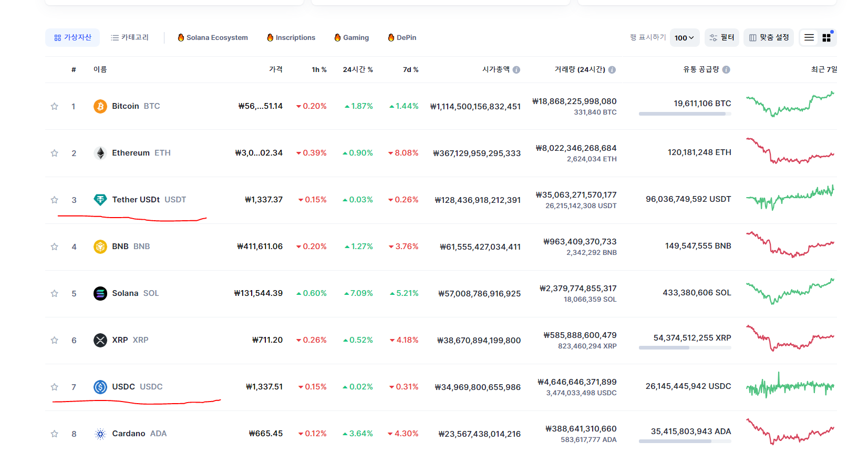Switch to grid view icon

point(826,37)
